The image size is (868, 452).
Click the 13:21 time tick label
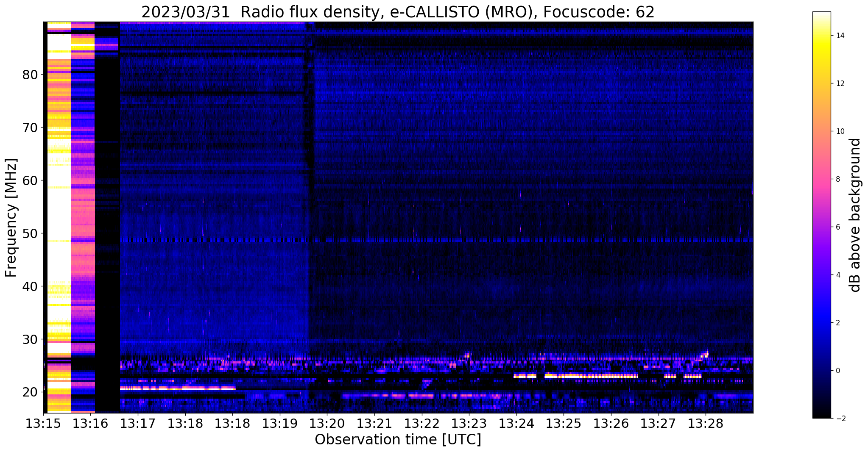coord(374,423)
